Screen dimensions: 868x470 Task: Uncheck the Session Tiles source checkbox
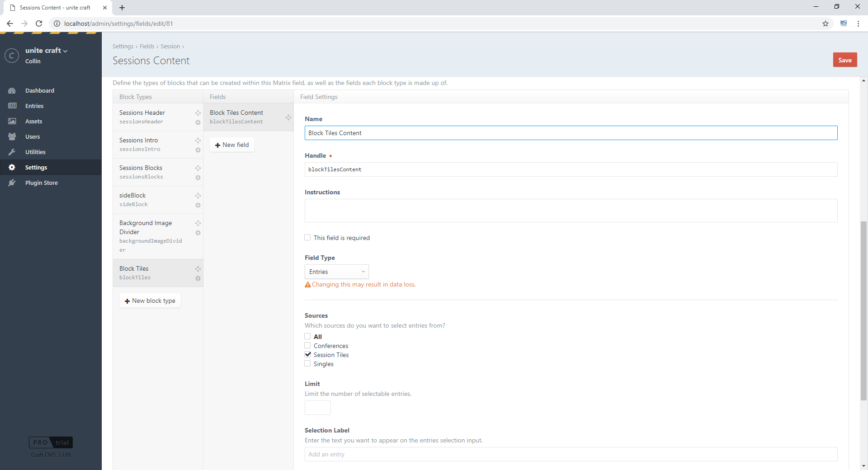click(307, 354)
